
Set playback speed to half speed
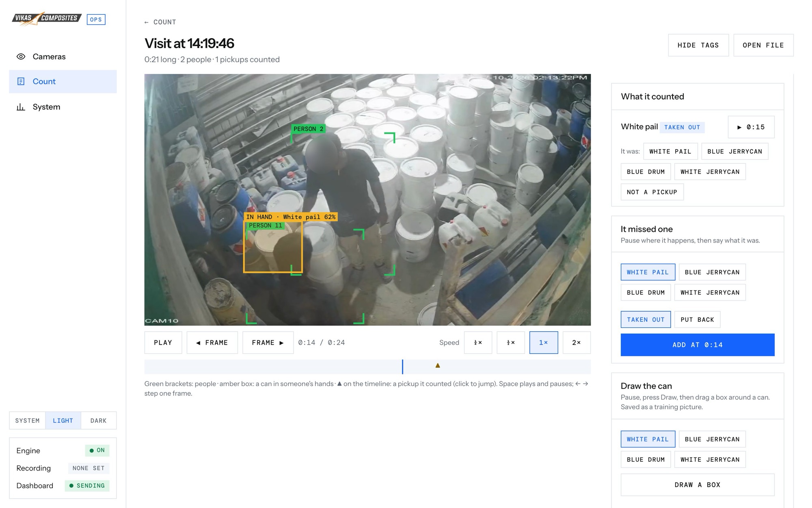tap(511, 343)
